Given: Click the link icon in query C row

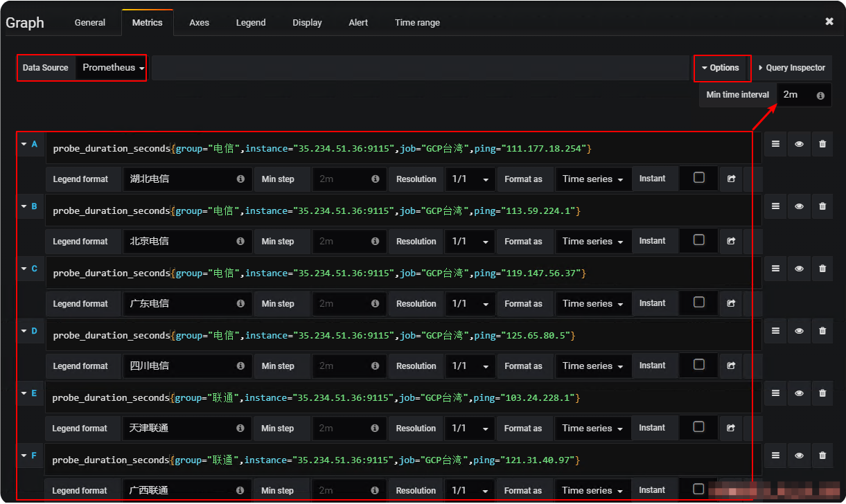Looking at the screenshot, I should [x=731, y=303].
